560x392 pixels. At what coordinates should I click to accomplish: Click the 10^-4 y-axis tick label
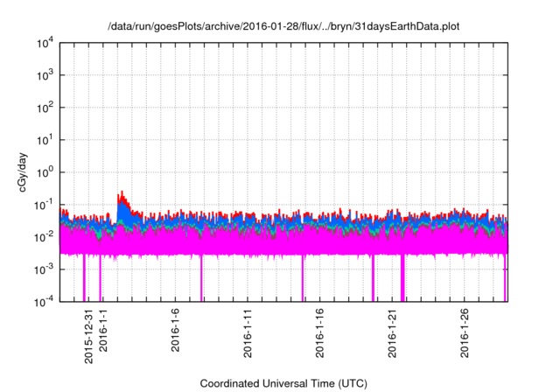coord(45,302)
